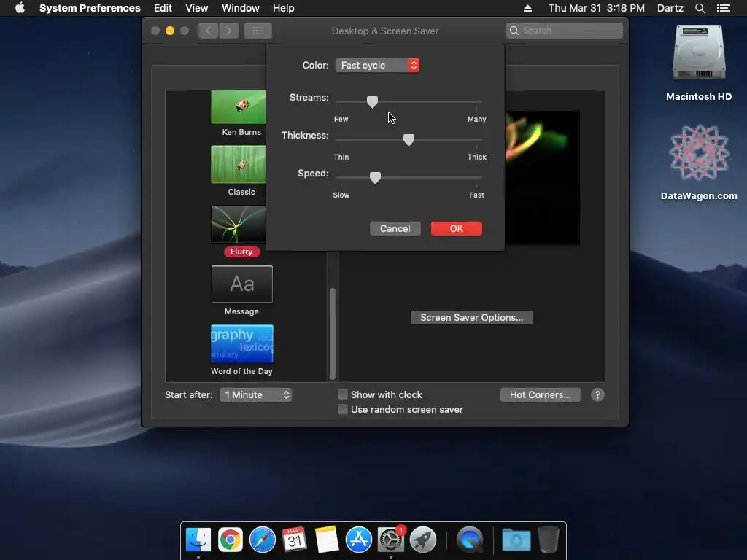Open help with the question mark button
The width and height of the screenshot is (747, 560).
597,394
